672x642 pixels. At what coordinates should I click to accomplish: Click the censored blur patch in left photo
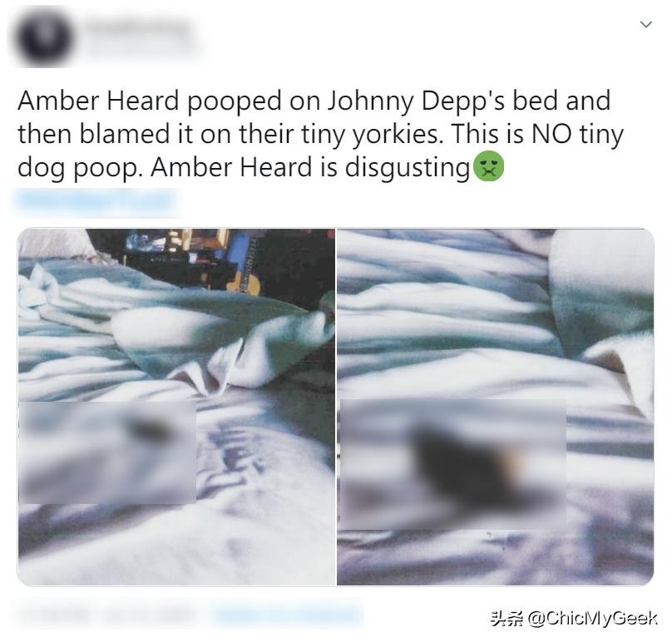[107, 452]
